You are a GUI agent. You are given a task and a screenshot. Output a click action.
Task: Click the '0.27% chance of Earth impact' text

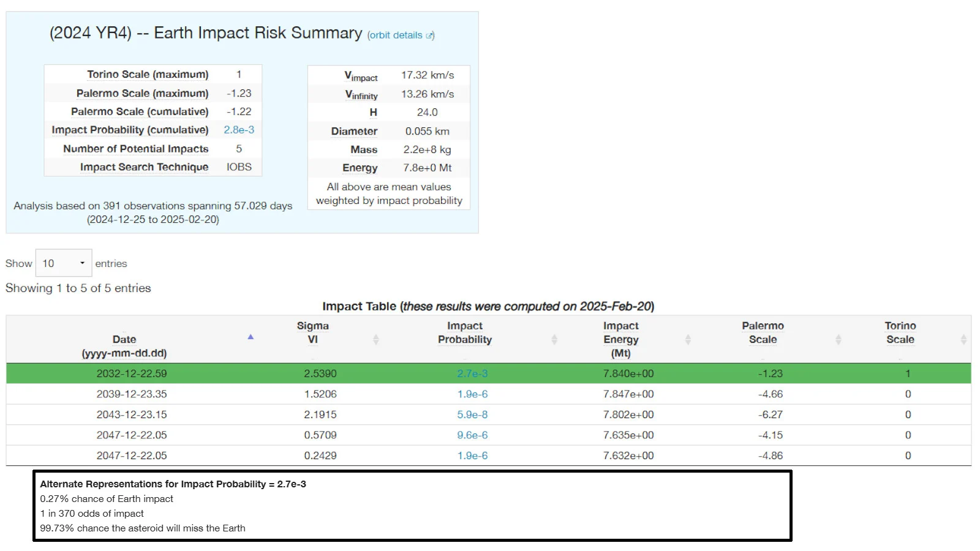pyautogui.click(x=107, y=499)
